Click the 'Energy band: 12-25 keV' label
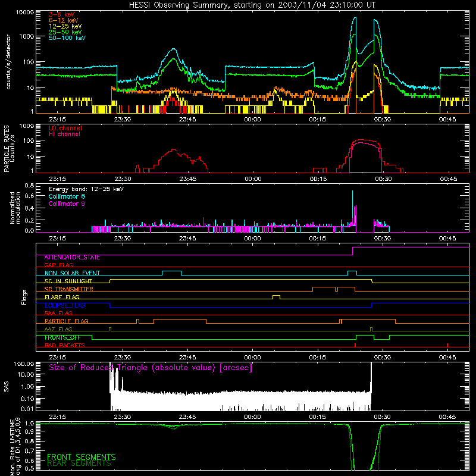476x476 pixels. pos(86,189)
